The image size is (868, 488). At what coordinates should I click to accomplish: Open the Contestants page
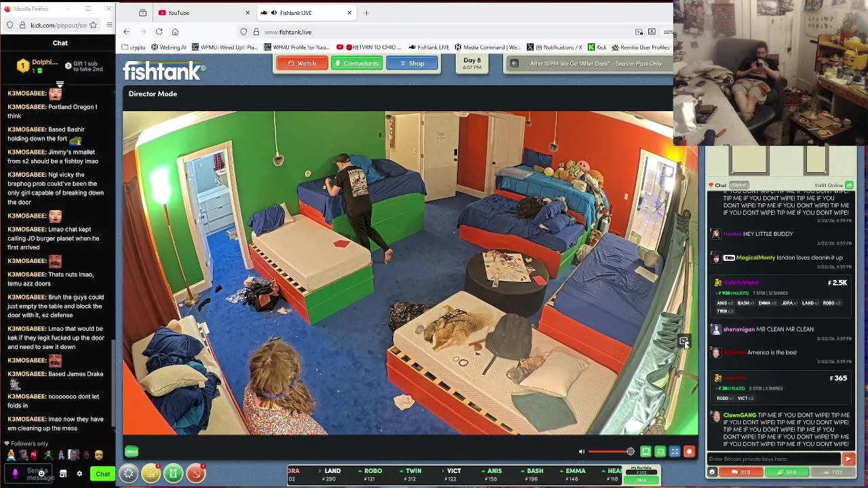[357, 63]
